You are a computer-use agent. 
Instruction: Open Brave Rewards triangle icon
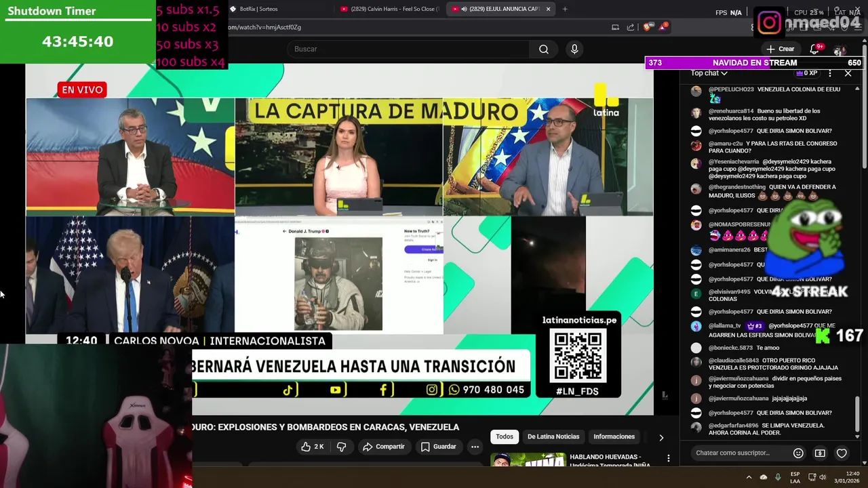[x=664, y=27]
